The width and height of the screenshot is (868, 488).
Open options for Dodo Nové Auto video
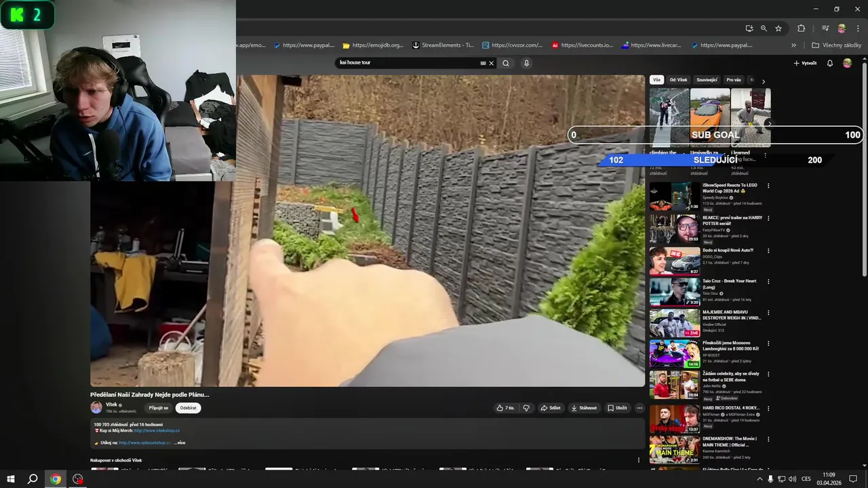click(x=768, y=251)
